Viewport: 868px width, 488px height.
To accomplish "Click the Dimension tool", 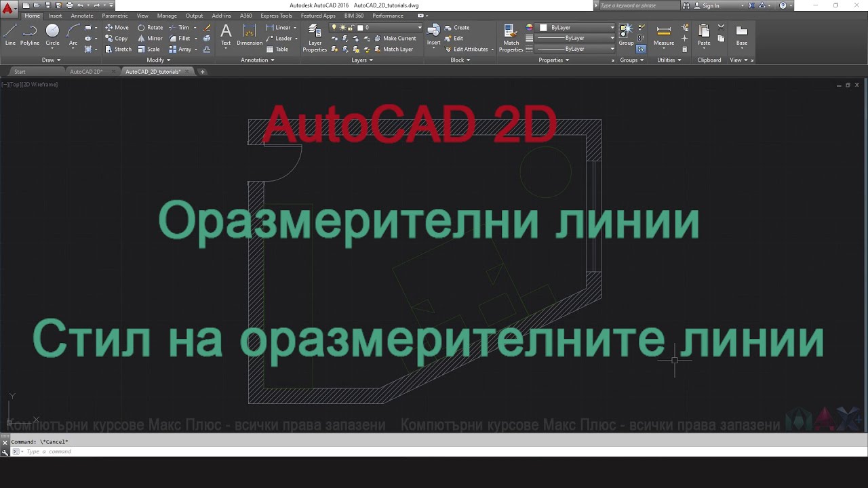I will (x=250, y=35).
